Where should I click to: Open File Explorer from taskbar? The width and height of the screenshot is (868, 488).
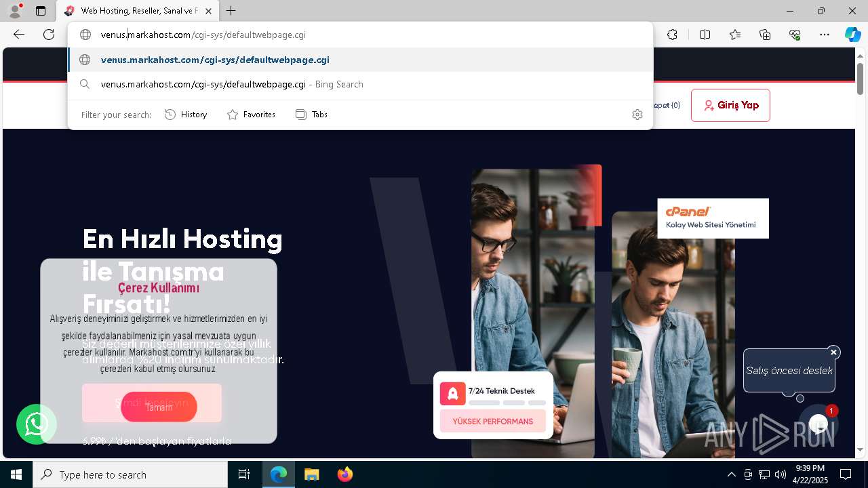tap(311, 474)
